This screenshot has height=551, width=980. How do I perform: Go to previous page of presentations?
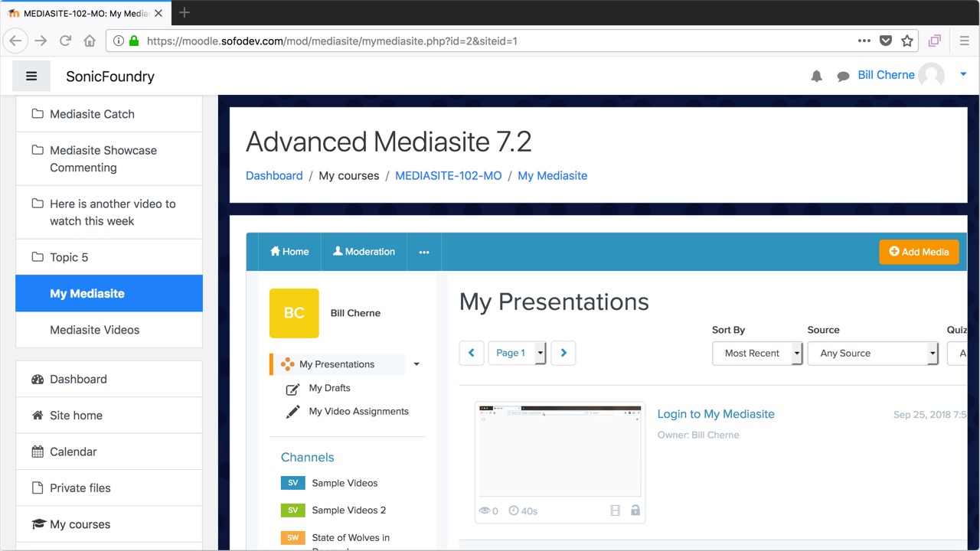click(472, 353)
